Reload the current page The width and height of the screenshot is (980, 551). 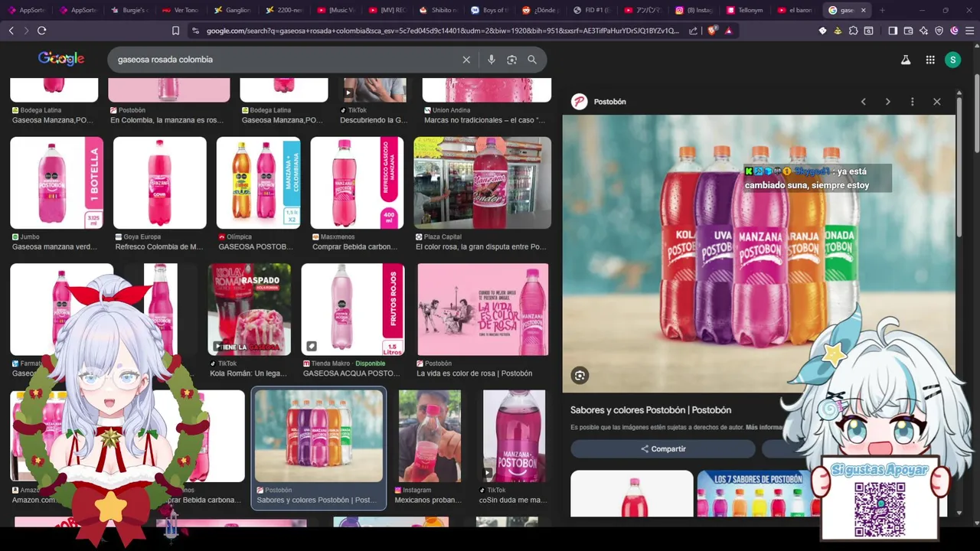pyautogui.click(x=41, y=31)
